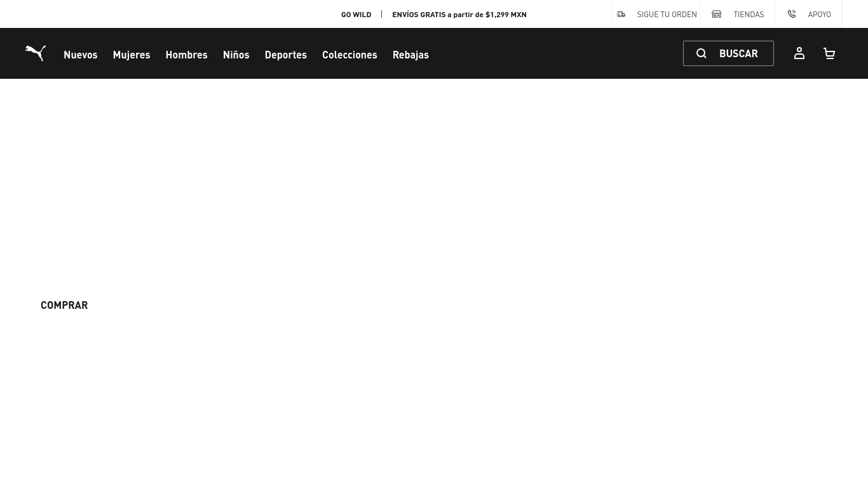
Task: Open the Niños menu
Action: pos(236,55)
